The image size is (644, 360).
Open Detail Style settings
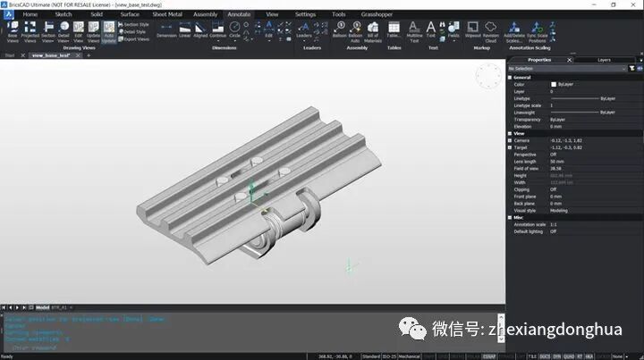pyautogui.click(x=132, y=31)
